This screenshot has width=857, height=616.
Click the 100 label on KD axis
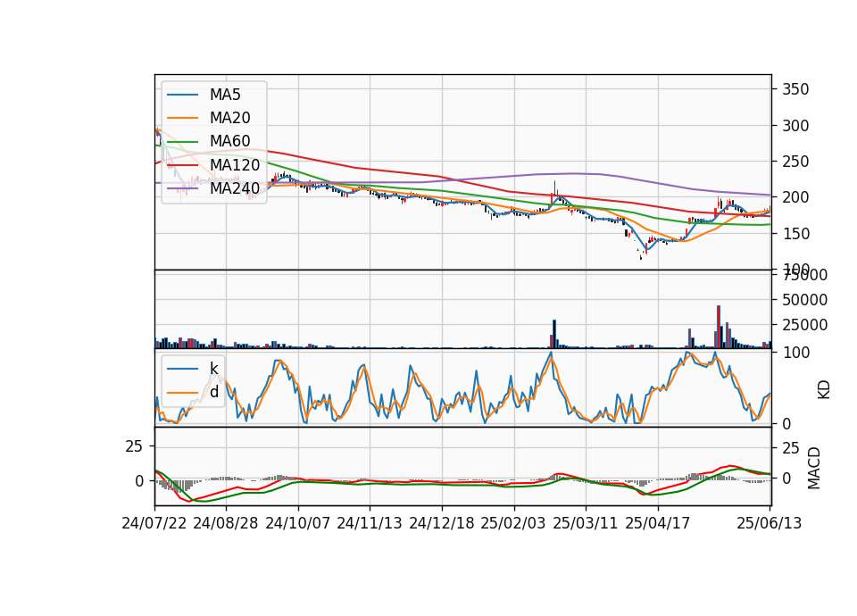tap(796, 353)
